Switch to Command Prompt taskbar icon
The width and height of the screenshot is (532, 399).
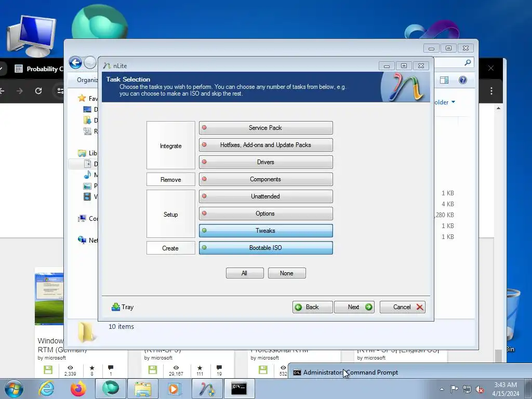(x=240, y=389)
